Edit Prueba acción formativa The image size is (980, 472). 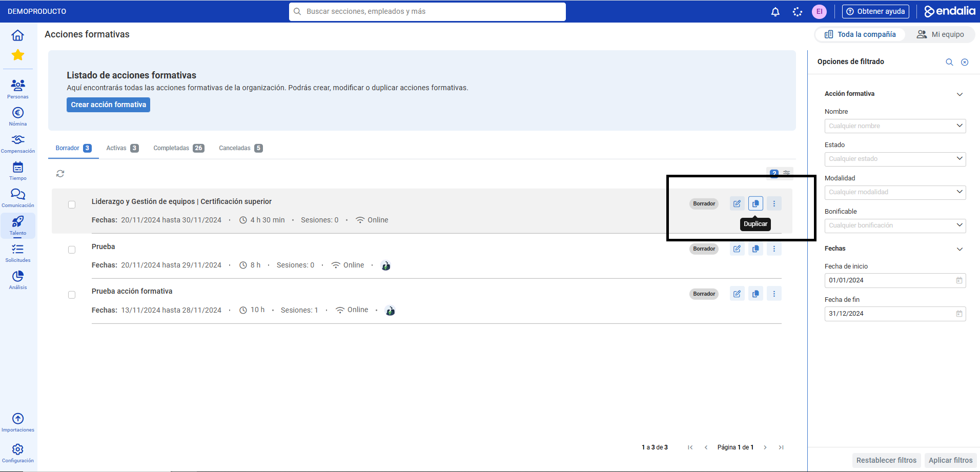coord(737,294)
